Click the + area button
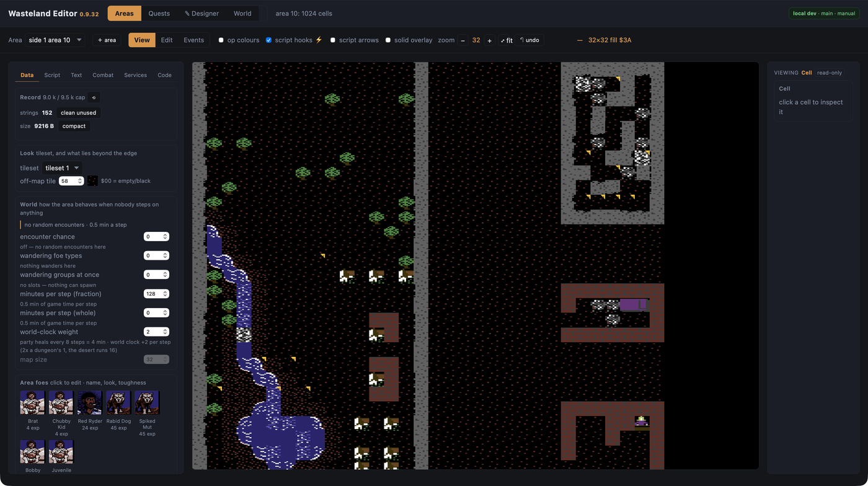868x486 pixels. click(107, 40)
